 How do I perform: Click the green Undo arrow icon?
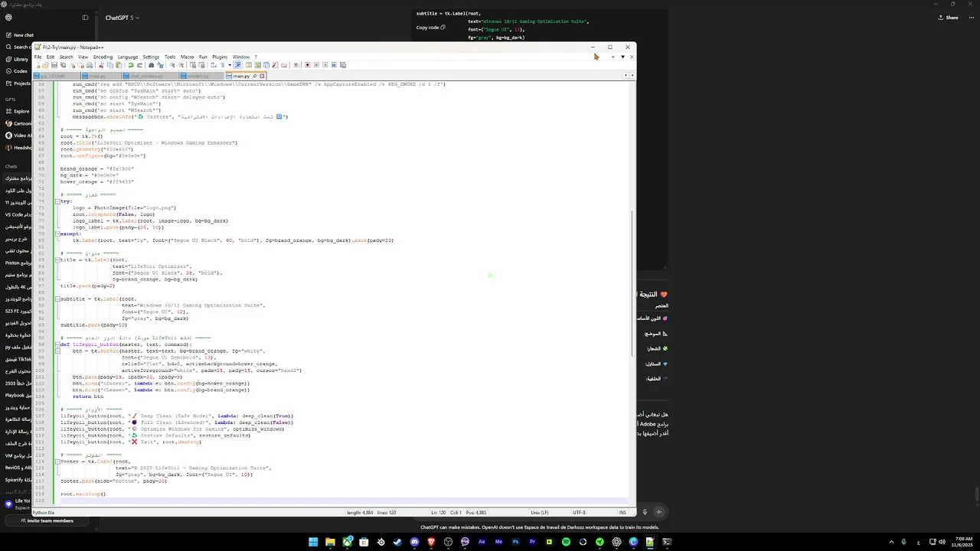pyautogui.click(x=131, y=65)
